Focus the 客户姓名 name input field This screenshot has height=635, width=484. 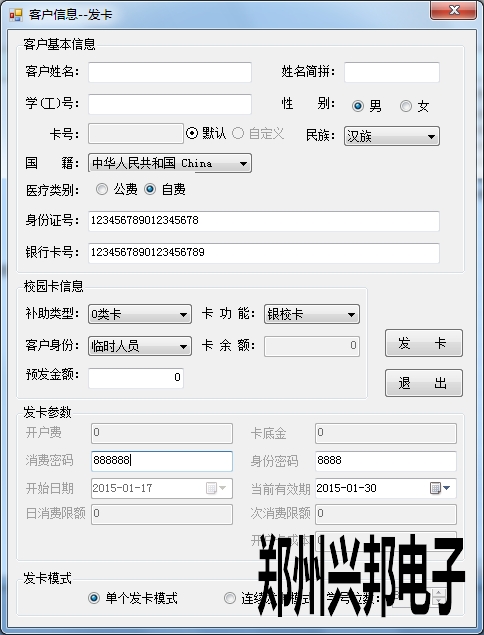[x=170, y=72]
